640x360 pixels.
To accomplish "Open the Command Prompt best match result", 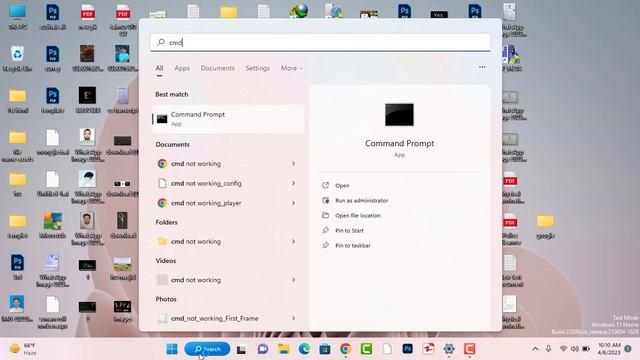I will pos(228,119).
